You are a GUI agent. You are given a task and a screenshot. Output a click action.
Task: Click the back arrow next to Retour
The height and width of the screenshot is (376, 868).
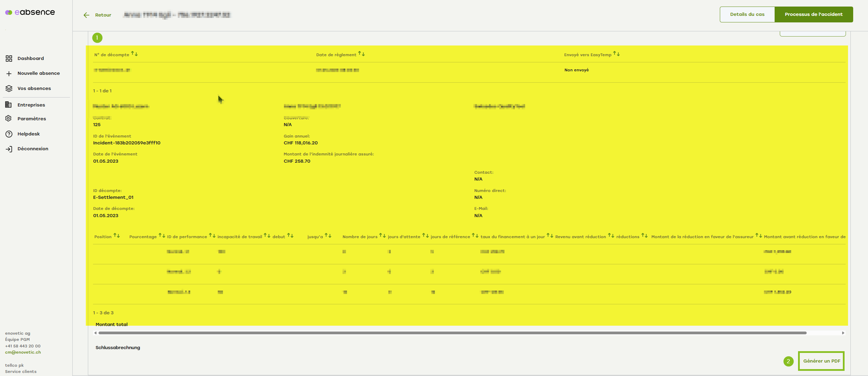[x=86, y=15]
